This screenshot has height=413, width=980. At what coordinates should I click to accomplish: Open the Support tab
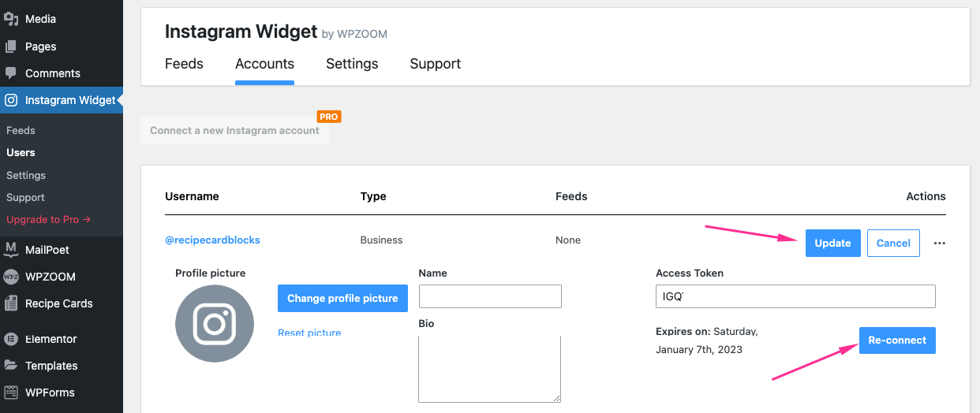[x=435, y=64]
